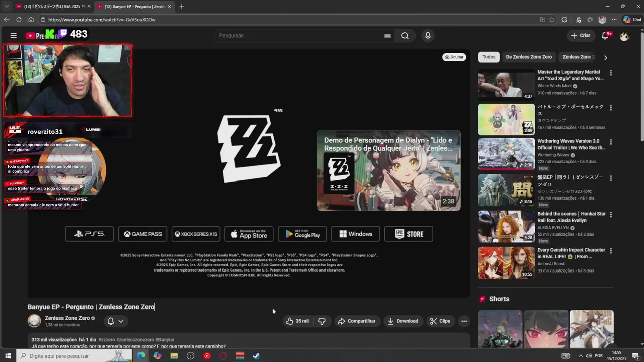Reload the page with the refresh icon
This screenshot has height=362, width=644.
click(19, 20)
